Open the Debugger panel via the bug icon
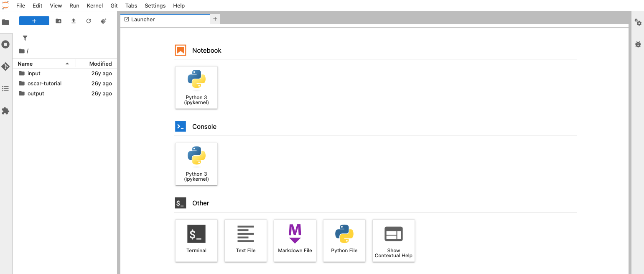Image resolution: width=644 pixels, height=274 pixels. point(638,44)
